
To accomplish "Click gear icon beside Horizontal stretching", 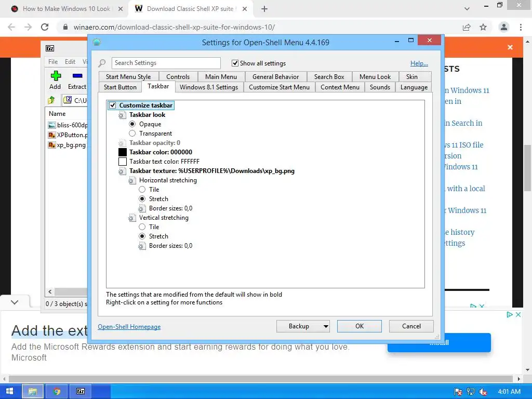I will pyautogui.click(x=132, y=180).
